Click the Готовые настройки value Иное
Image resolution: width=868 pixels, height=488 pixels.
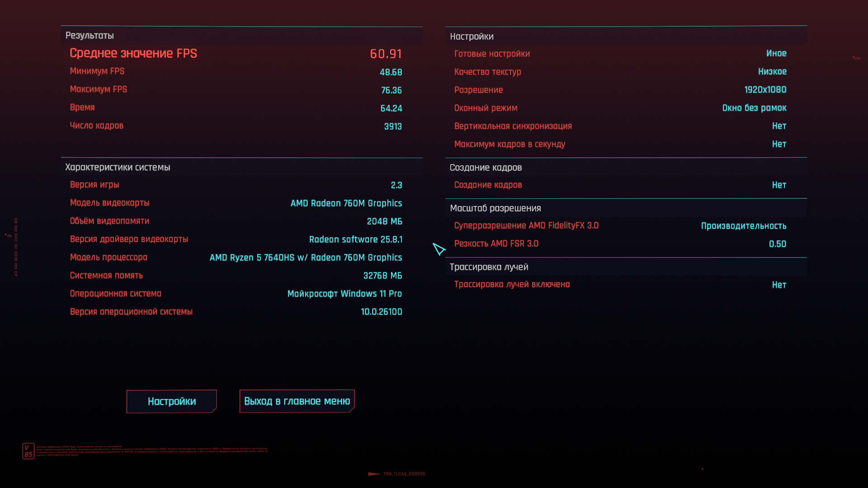pyautogui.click(x=776, y=53)
